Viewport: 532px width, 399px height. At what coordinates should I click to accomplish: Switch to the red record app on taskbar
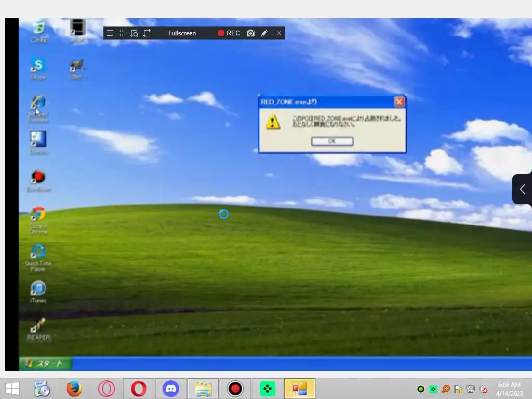pyautogui.click(x=235, y=389)
